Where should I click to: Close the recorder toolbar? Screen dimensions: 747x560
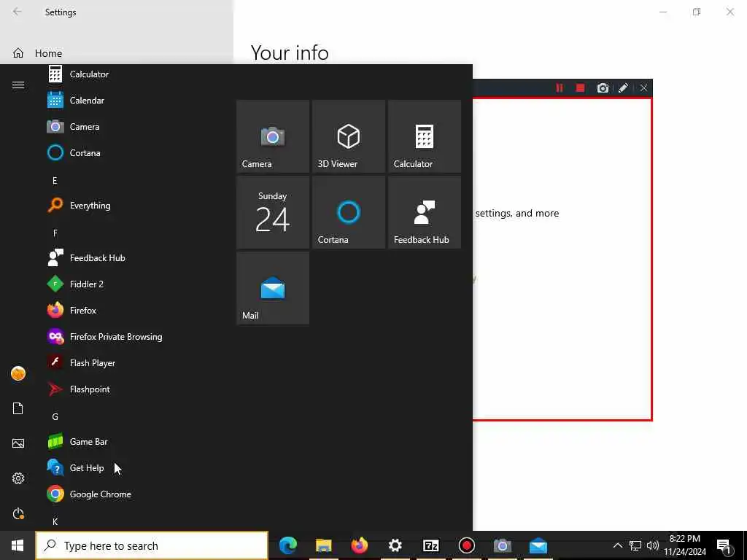point(643,88)
